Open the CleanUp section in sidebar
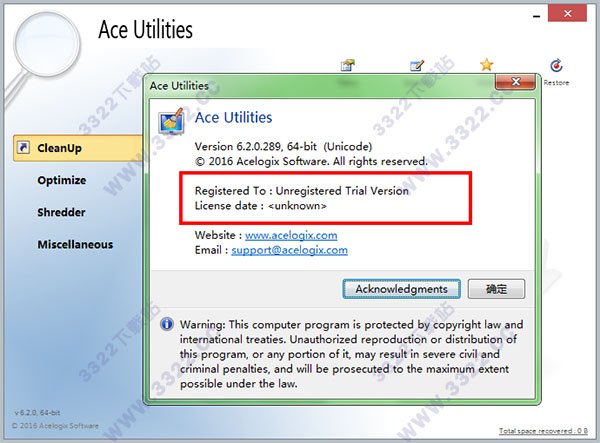The width and height of the screenshot is (600, 443). pyautogui.click(x=78, y=148)
